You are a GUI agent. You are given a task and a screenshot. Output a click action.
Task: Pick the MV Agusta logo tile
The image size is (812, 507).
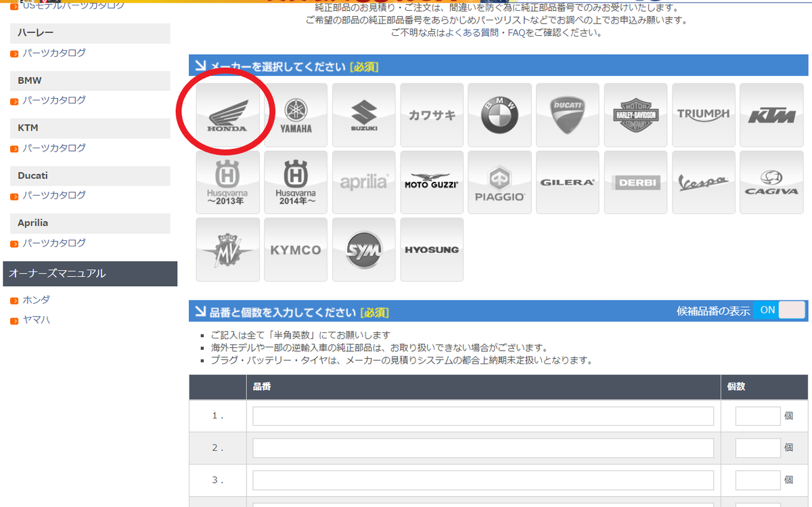coord(228,249)
